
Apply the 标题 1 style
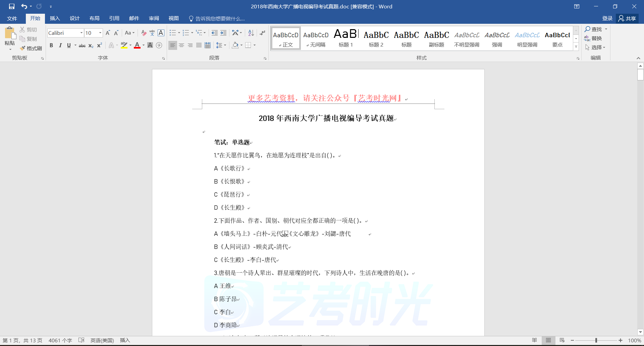coord(346,38)
